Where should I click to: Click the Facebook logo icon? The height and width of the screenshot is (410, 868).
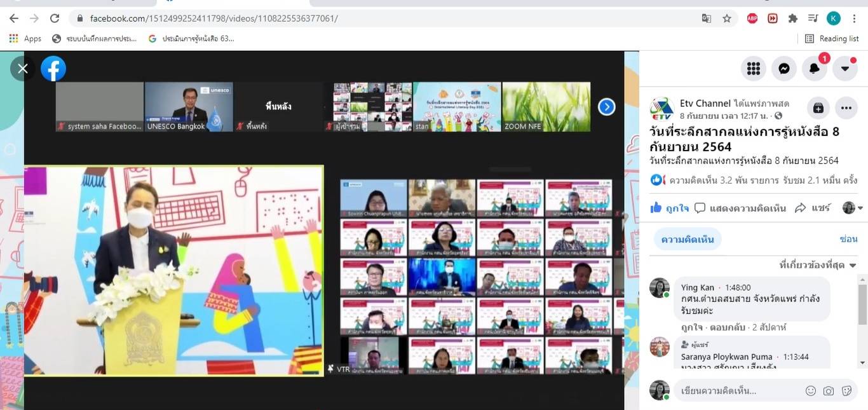[53, 69]
